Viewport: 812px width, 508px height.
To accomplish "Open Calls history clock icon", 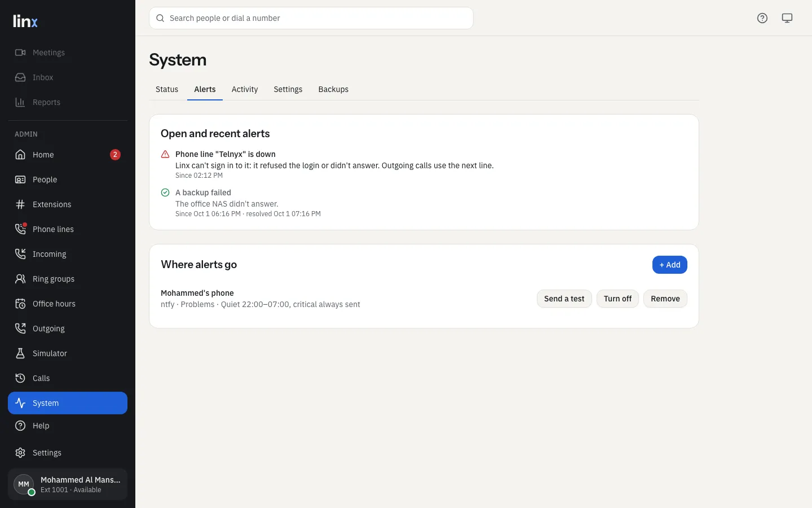I will 20,378.
